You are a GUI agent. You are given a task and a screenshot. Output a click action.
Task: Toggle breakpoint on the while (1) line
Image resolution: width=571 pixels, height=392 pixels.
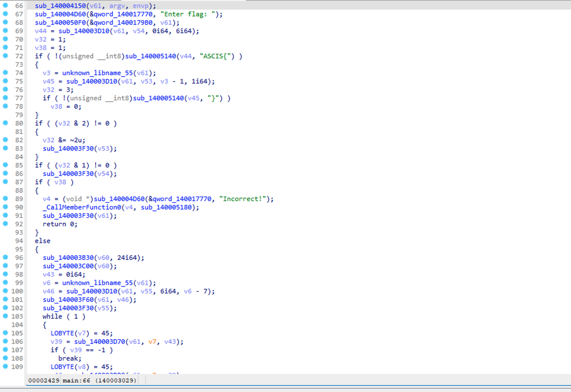coord(5,316)
